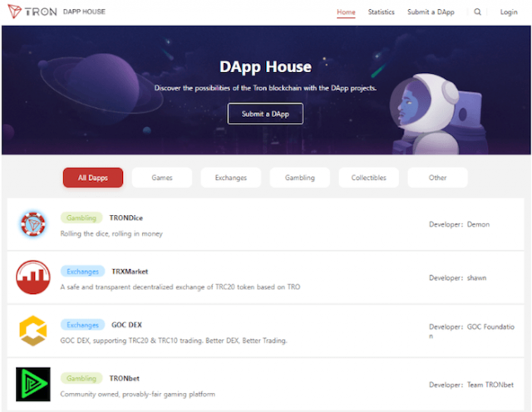Open the search magnifier icon
Screen dimensions: 532x412
point(477,12)
